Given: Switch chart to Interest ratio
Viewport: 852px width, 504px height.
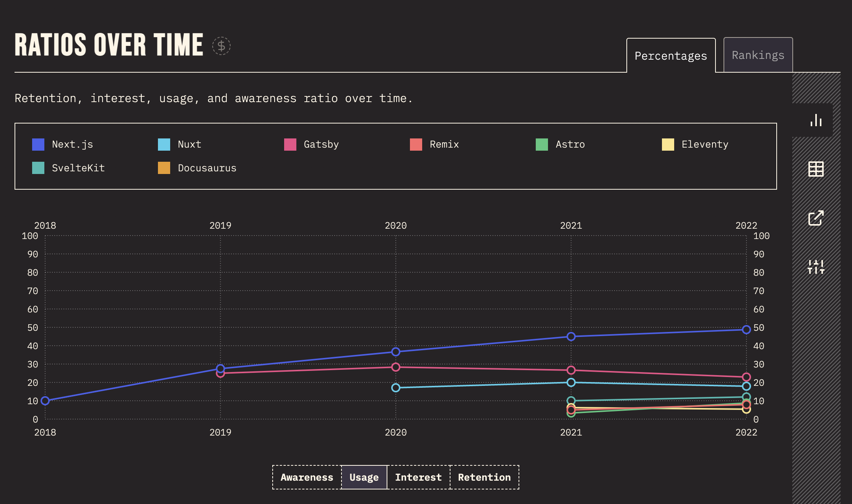Looking at the screenshot, I should (418, 477).
